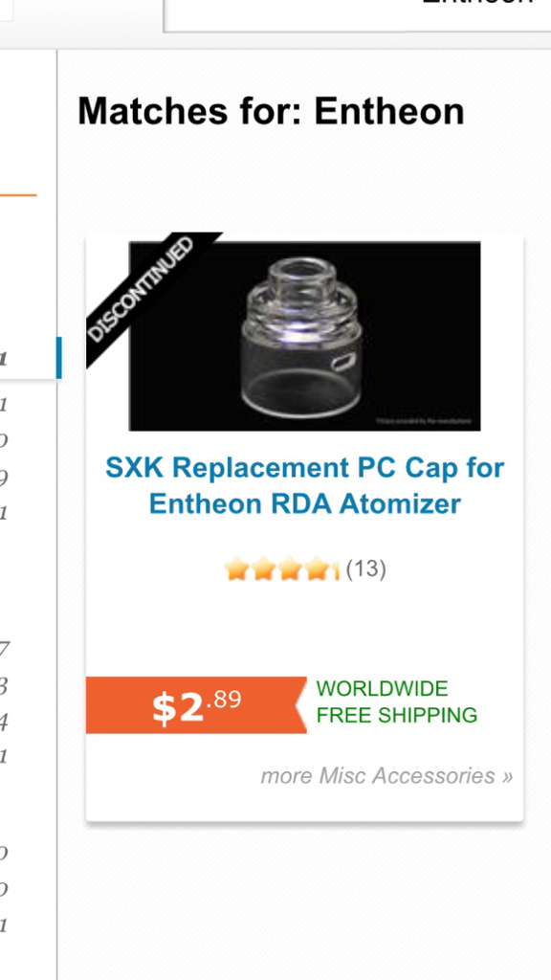The image size is (551, 980).
Task: Select the sidebar category ending in 9
Action: pos(3,479)
